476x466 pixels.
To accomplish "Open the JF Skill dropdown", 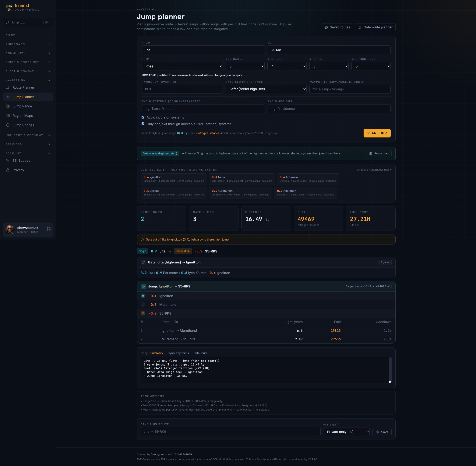I will (x=329, y=66).
